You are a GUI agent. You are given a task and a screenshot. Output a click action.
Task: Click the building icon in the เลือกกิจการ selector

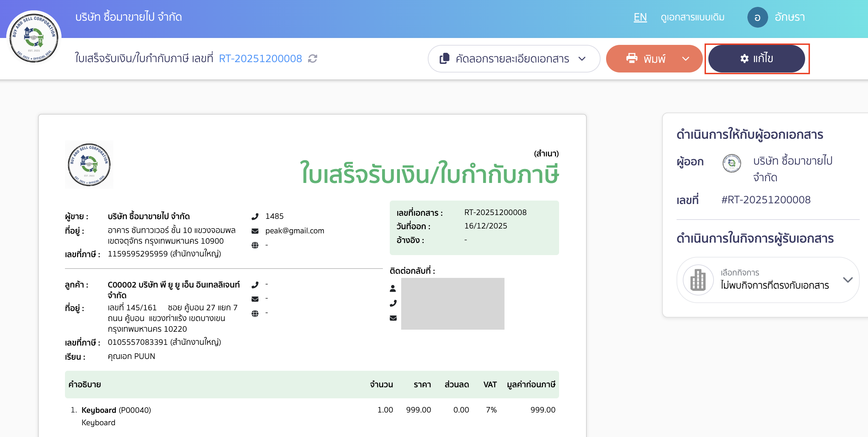697,280
